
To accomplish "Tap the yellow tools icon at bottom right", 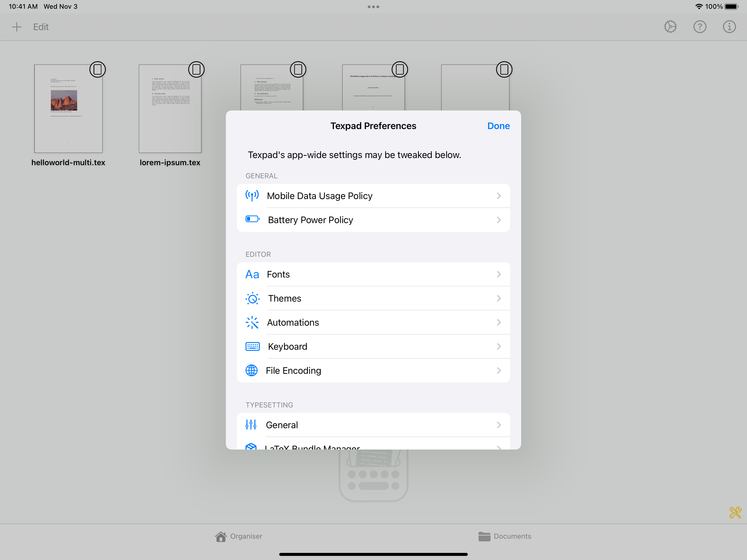I will coord(735,512).
